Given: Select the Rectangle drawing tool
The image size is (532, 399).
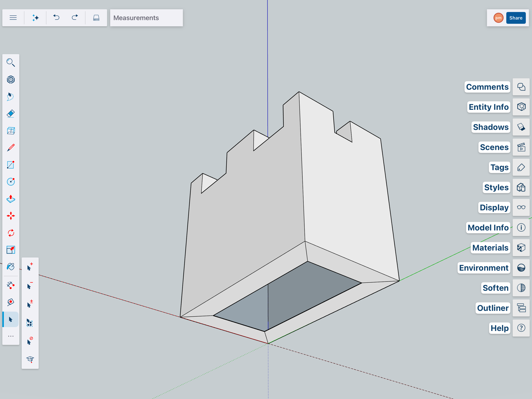Looking at the screenshot, I should pyautogui.click(x=11, y=165).
